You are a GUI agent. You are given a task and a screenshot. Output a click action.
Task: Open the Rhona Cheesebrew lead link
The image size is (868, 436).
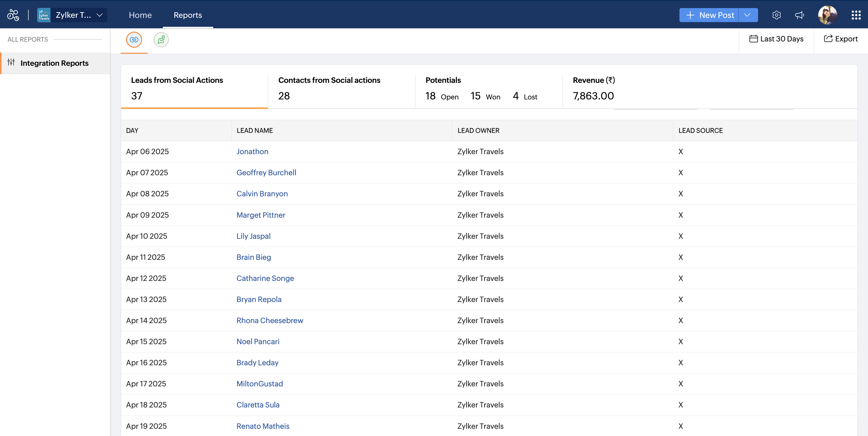(270, 320)
